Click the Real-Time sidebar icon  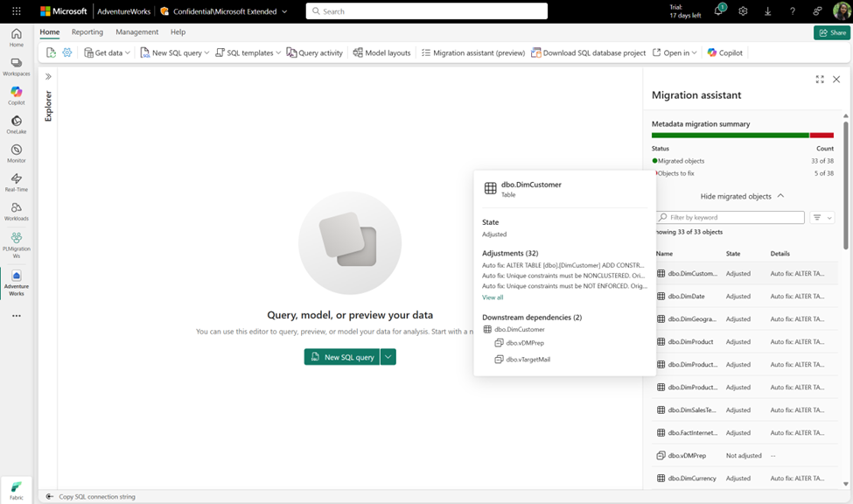pos(16,179)
